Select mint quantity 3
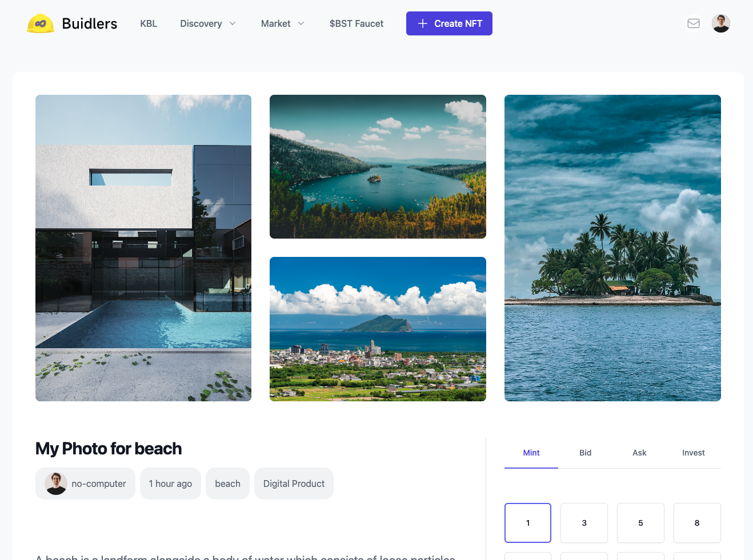Screen dimensions: 753x560 (584, 523)
